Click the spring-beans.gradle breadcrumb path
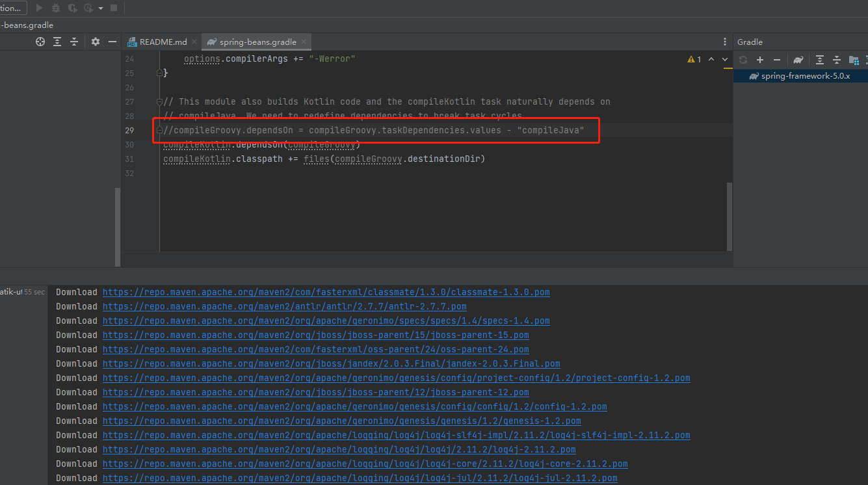This screenshot has width=868, height=485. pyautogui.click(x=27, y=25)
